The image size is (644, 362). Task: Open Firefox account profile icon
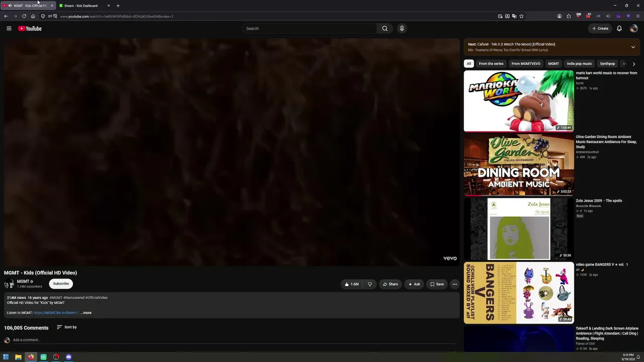click(x=559, y=16)
